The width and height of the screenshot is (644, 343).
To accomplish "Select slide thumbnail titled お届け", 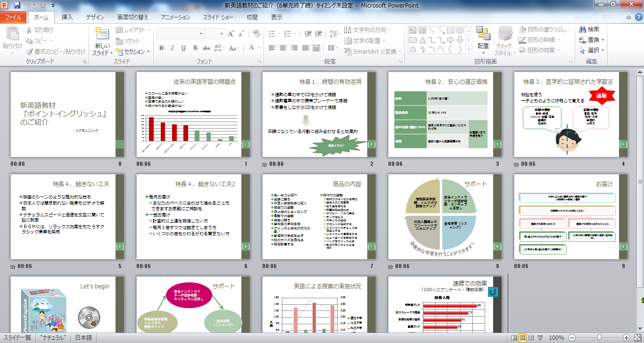I will click(571, 217).
